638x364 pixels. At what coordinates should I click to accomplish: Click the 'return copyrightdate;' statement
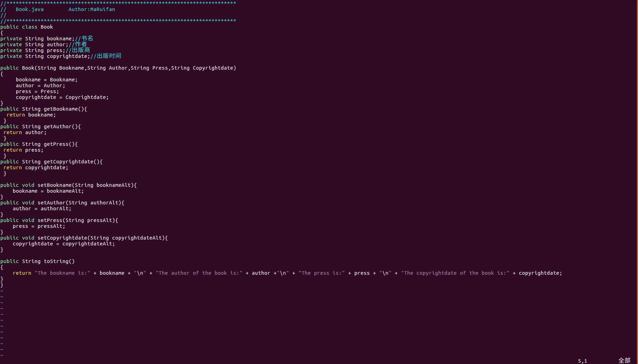(36, 168)
